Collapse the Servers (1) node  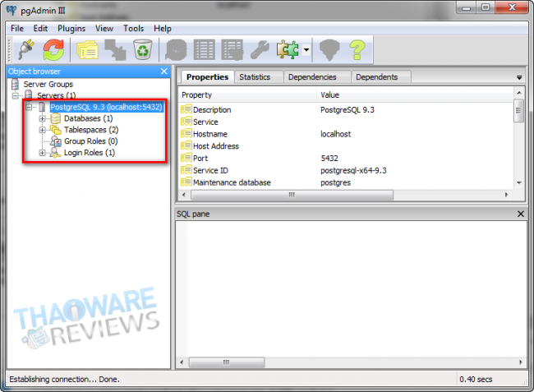[x=16, y=95]
